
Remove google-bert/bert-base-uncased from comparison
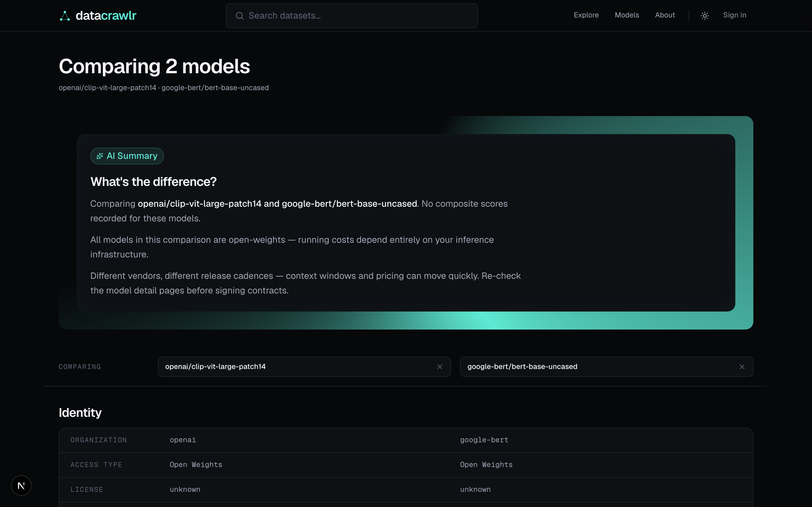(742, 367)
